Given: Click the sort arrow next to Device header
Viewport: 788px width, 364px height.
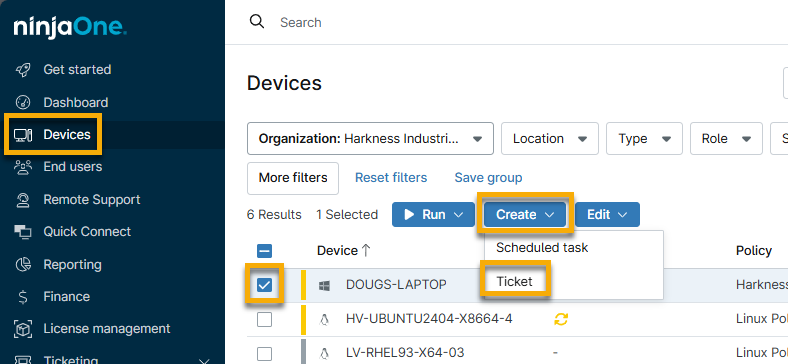Looking at the screenshot, I should coord(366,250).
